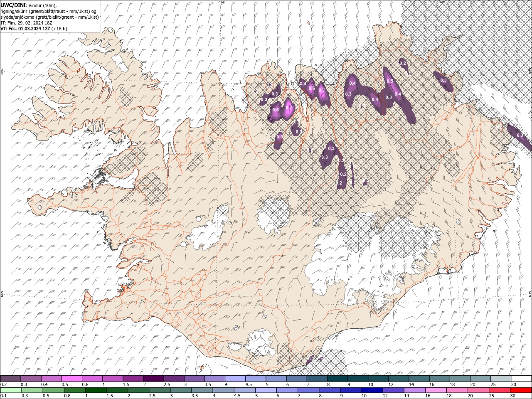Click the 20W longitude label on the top edge
This screenshot has height=399, width=532.
(221, 2)
